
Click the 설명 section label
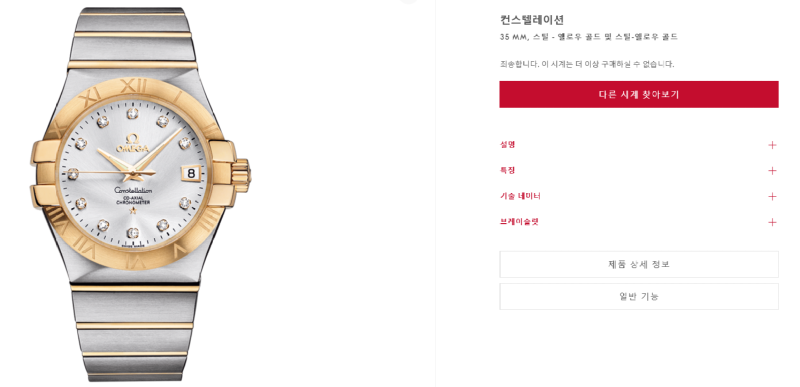coord(507,144)
